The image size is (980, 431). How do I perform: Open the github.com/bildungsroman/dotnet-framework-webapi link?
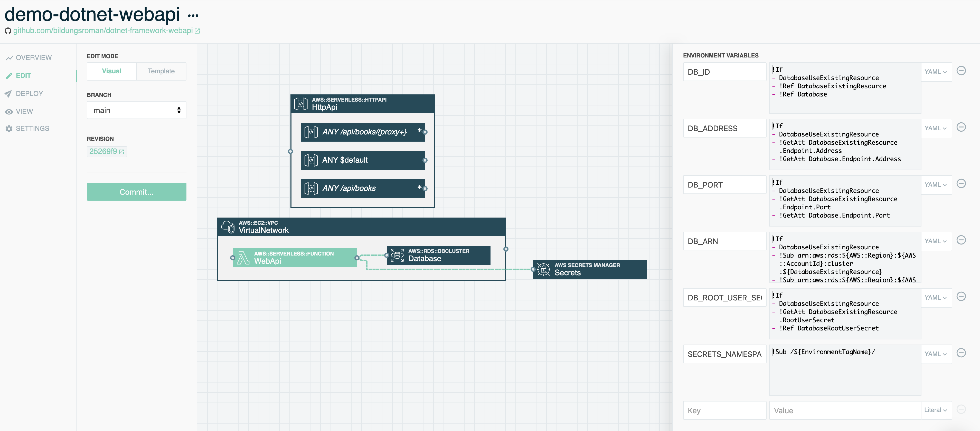coord(103,31)
